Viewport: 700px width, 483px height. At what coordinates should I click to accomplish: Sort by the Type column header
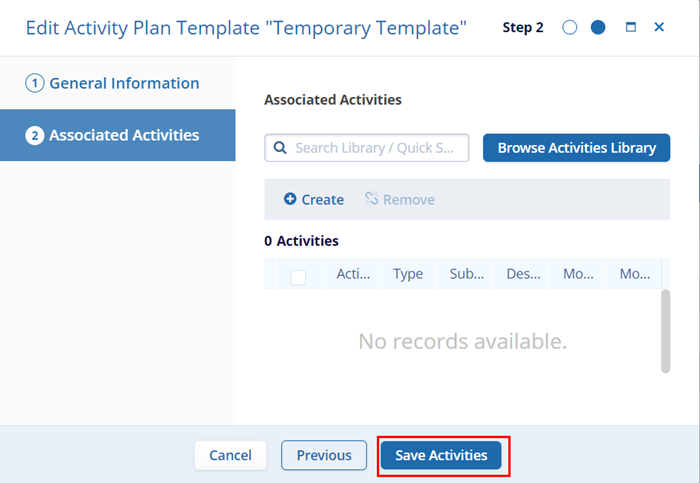(x=408, y=274)
